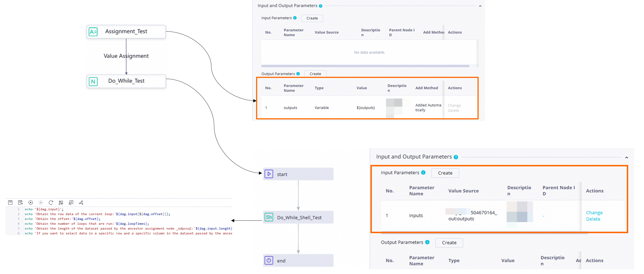Viewport: 644px width, 274px height.
Task: Click the inputs parameter name cell
Action: [x=416, y=215]
